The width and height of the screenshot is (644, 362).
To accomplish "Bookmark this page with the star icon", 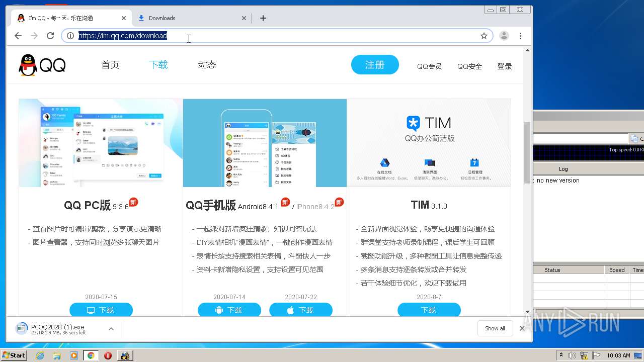I will [484, 36].
